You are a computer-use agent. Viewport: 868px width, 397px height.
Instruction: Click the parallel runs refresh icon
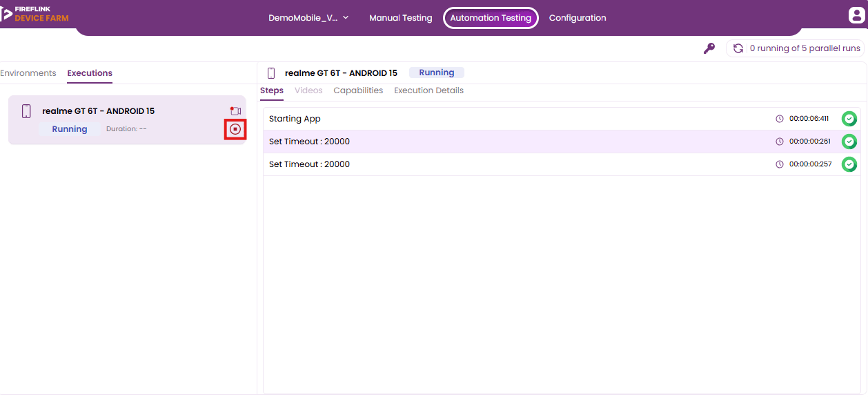(738, 48)
